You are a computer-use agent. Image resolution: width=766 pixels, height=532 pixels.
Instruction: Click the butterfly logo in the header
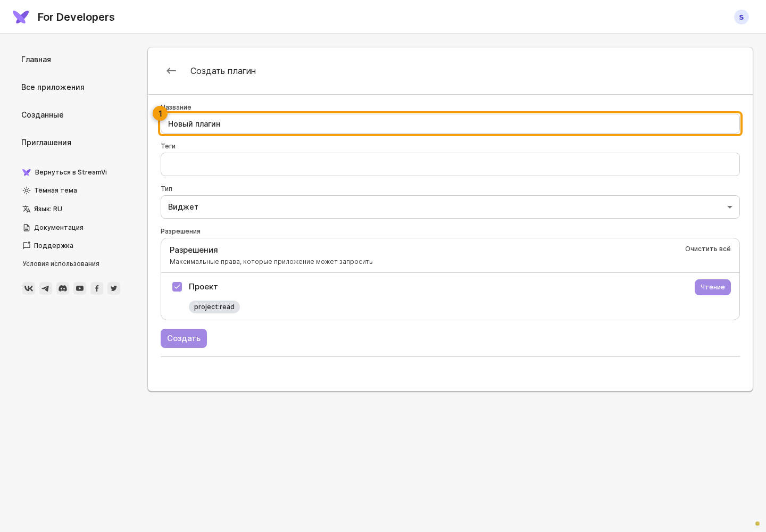click(x=21, y=17)
